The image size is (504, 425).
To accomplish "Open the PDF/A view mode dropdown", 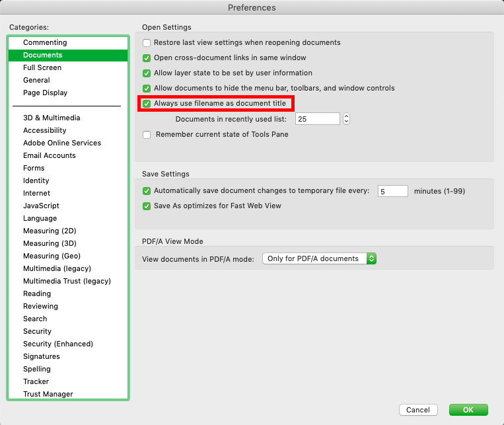I will click(x=320, y=258).
